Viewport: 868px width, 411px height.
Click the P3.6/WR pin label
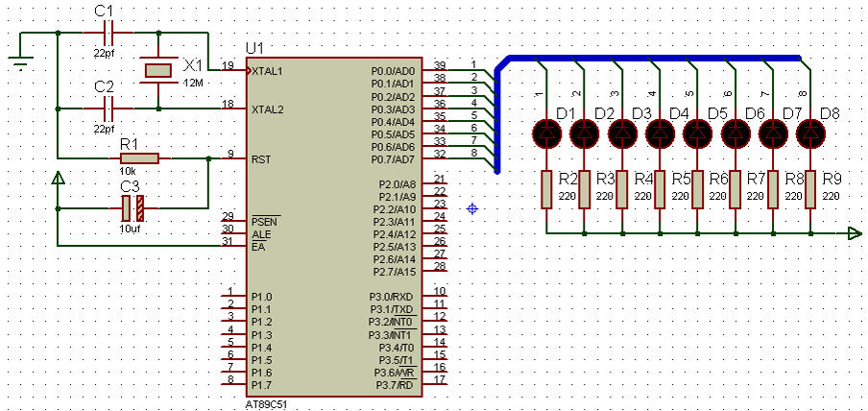(x=395, y=373)
